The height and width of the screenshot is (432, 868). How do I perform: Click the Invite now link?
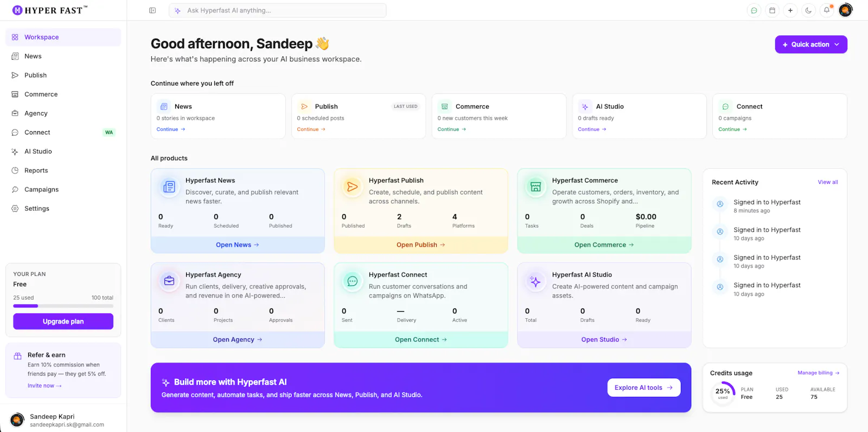44,386
